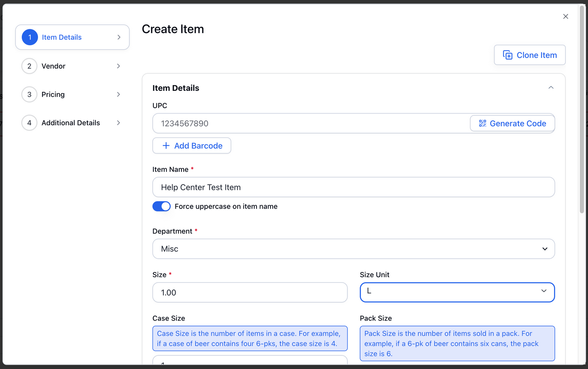The image size is (588, 369).
Task: Collapse the Item Details section
Action: [x=551, y=88]
